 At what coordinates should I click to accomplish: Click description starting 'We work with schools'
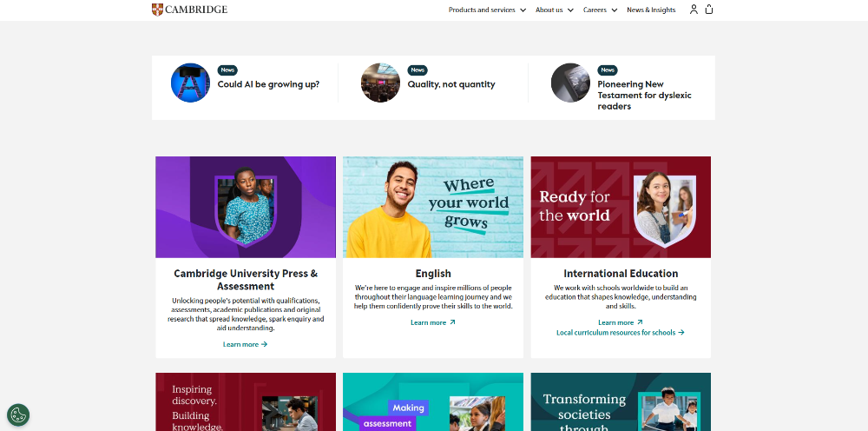tap(621, 297)
